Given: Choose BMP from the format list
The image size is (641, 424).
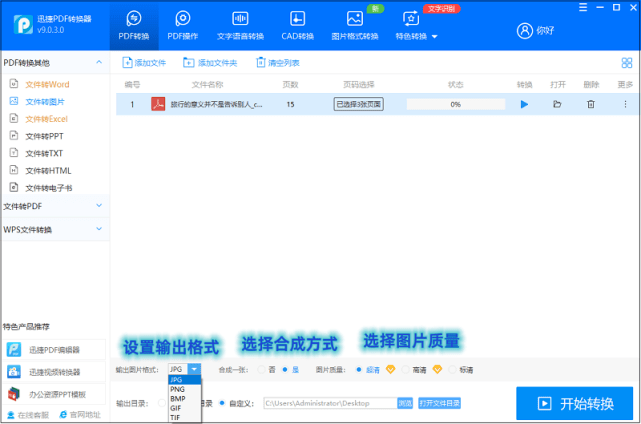Looking at the screenshot, I should [185, 399].
